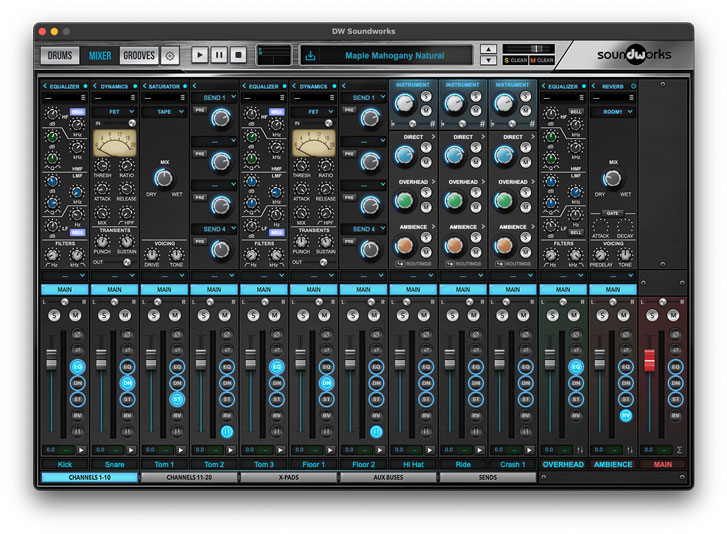Screen dimensions: 727x534
Task: Clear all mutes with M CLEAR
Action: 542,60
